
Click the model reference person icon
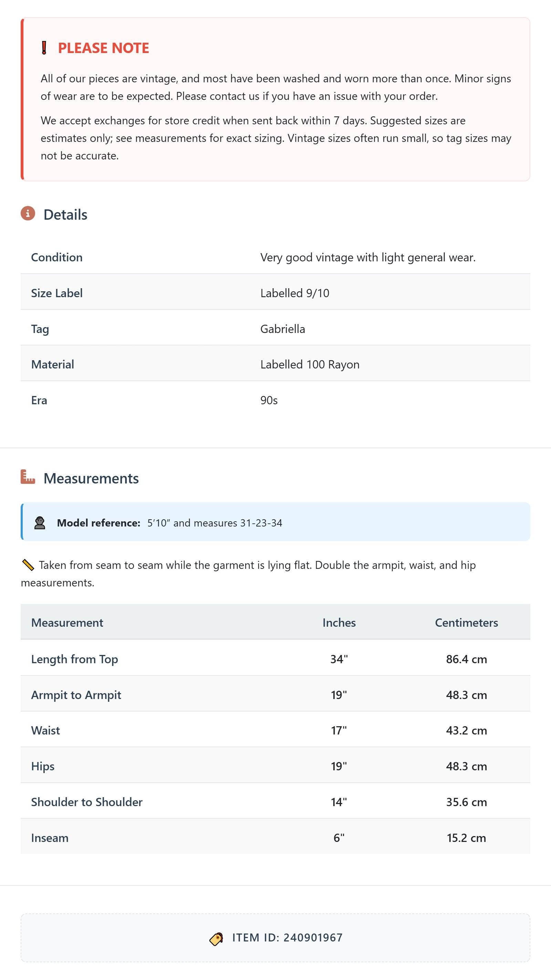click(x=40, y=523)
